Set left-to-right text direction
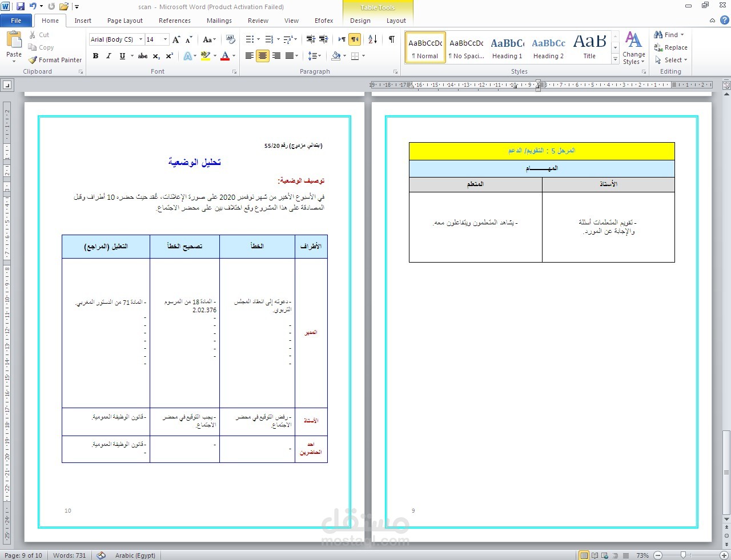731x560 pixels. click(342, 39)
